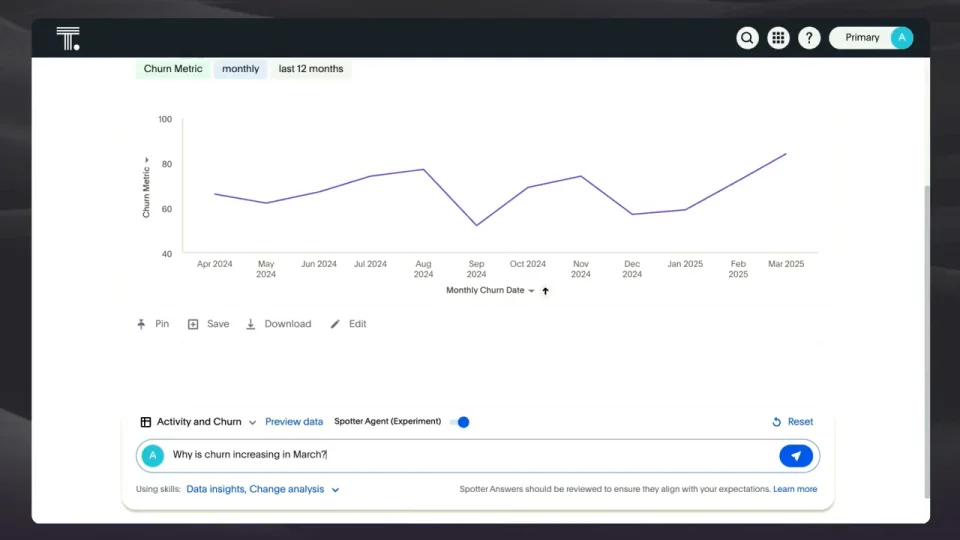The image size is (960, 540).
Task: Pin the churn chart
Action: [x=153, y=324]
